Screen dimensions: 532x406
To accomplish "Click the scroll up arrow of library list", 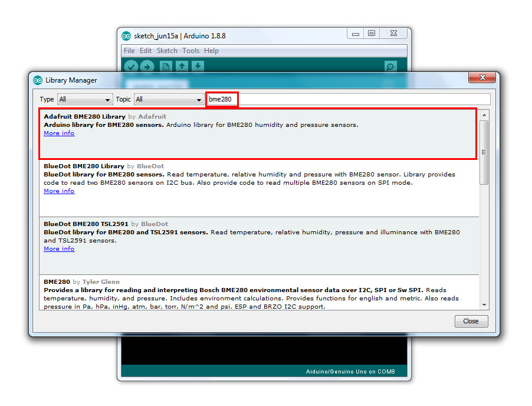I will [x=484, y=116].
